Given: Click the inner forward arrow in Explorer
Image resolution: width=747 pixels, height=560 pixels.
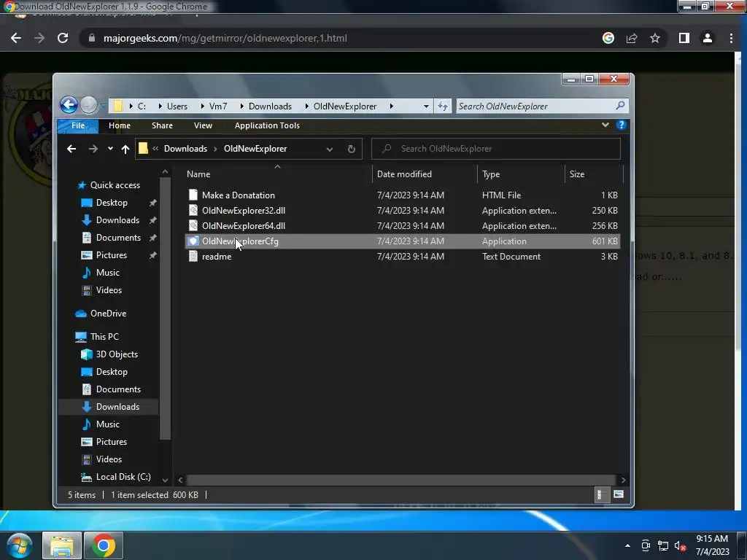Looking at the screenshot, I should [93, 149].
